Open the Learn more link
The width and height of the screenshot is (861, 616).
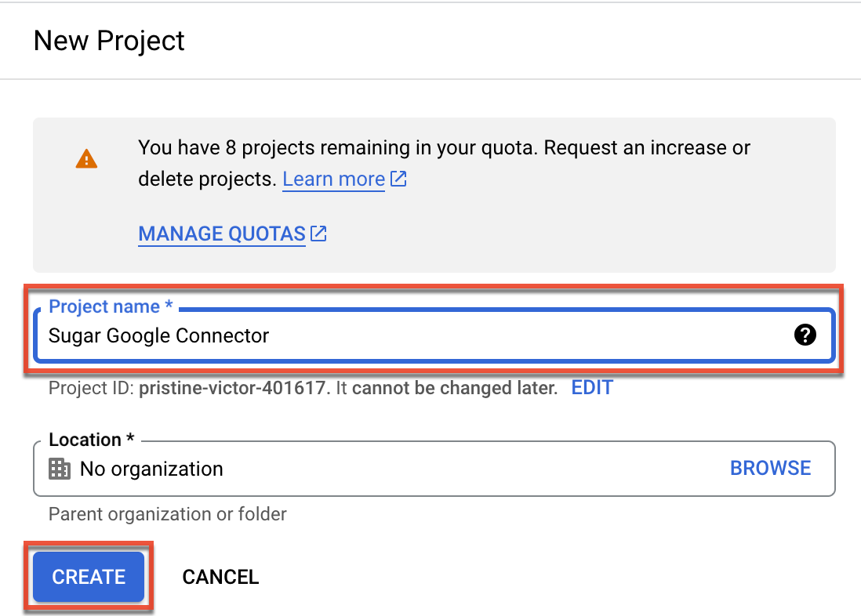332,179
